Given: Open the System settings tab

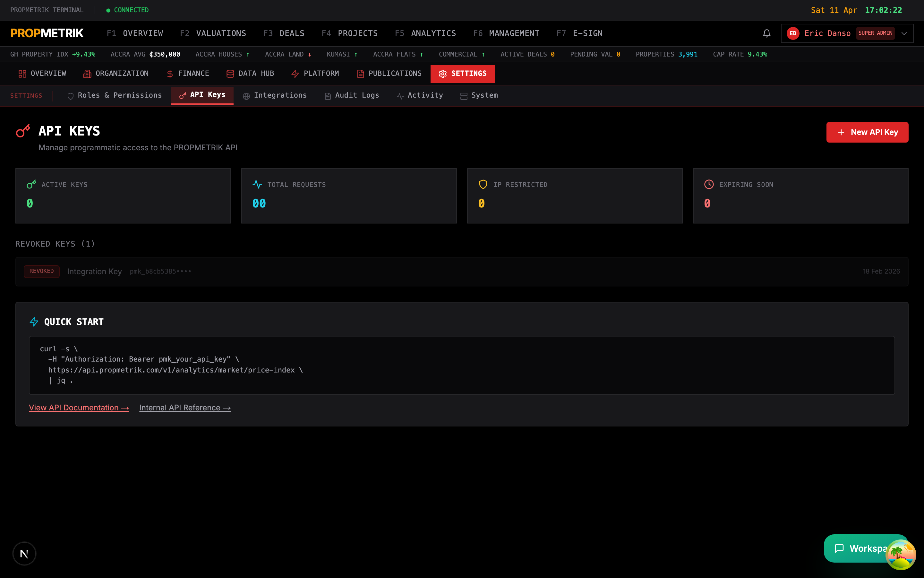Looking at the screenshot, I should 479,96.
